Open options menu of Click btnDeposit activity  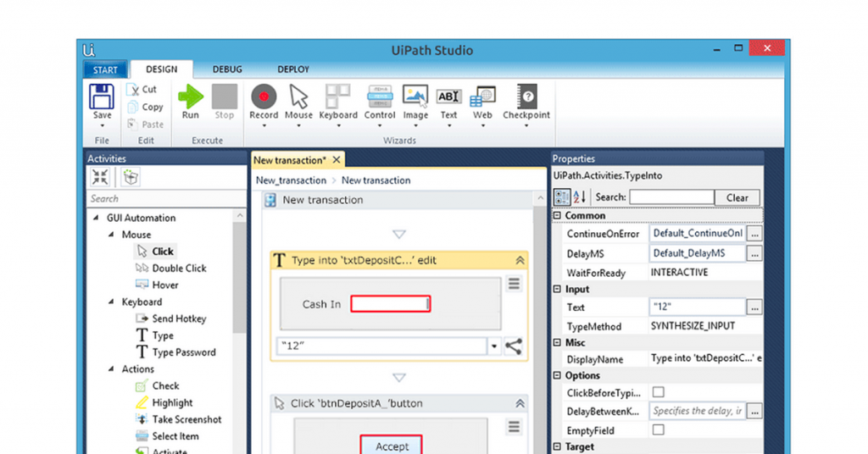point(515,426)
